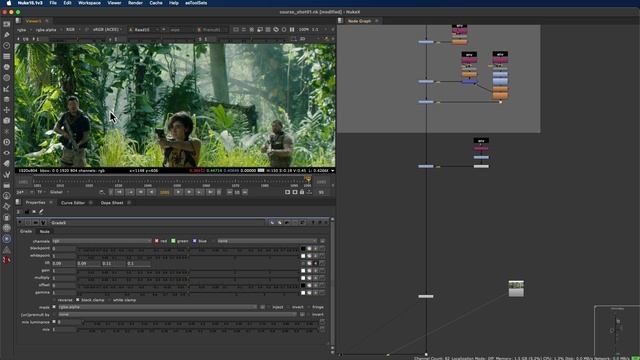The height and width of the screenshot is (360, 640).
Task: Open the (un)premult by dropdown
Action: [x=177, y=314]
